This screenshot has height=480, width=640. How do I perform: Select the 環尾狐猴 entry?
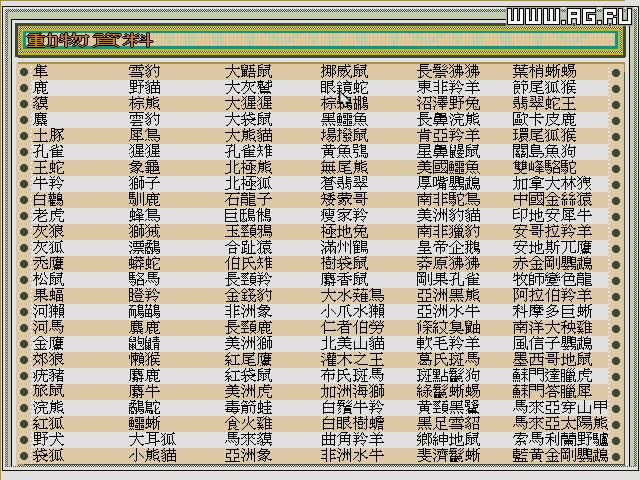pyautogui.click(x=544, y=136)
